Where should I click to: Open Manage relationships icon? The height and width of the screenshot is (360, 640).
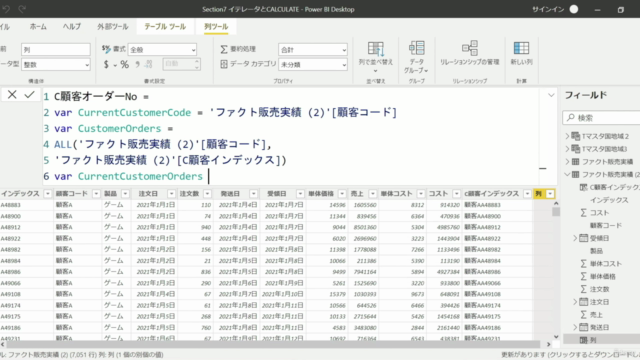click(x=470, y=48)
